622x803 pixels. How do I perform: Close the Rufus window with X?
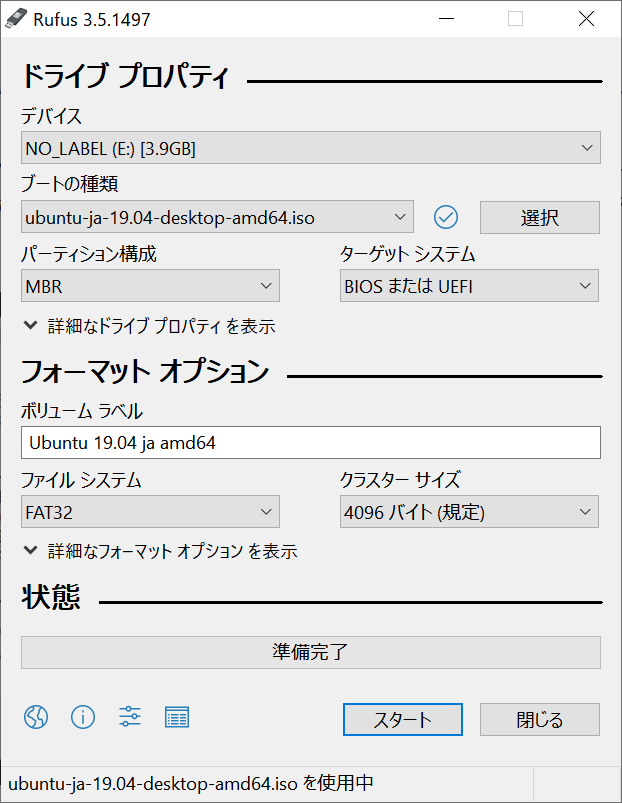pyautogui.click(x=586, y=19)
